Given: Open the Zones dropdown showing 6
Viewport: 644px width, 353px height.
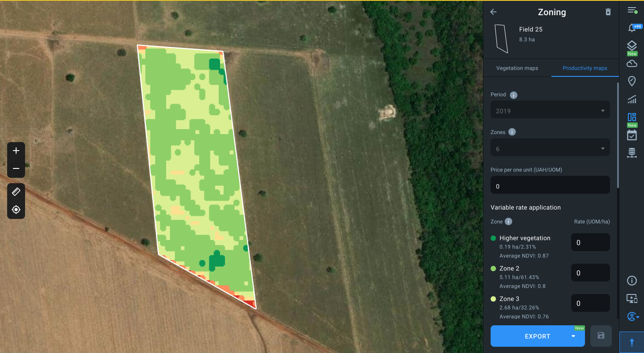Looking at the screenshot, I should point(550,148).
